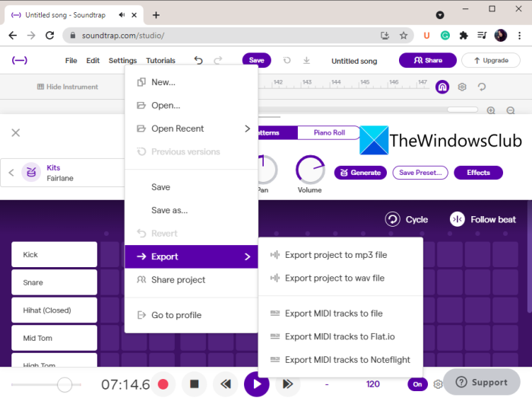Click the purple Save button
This screenshot has height=401, width=532.
(257, 60)
